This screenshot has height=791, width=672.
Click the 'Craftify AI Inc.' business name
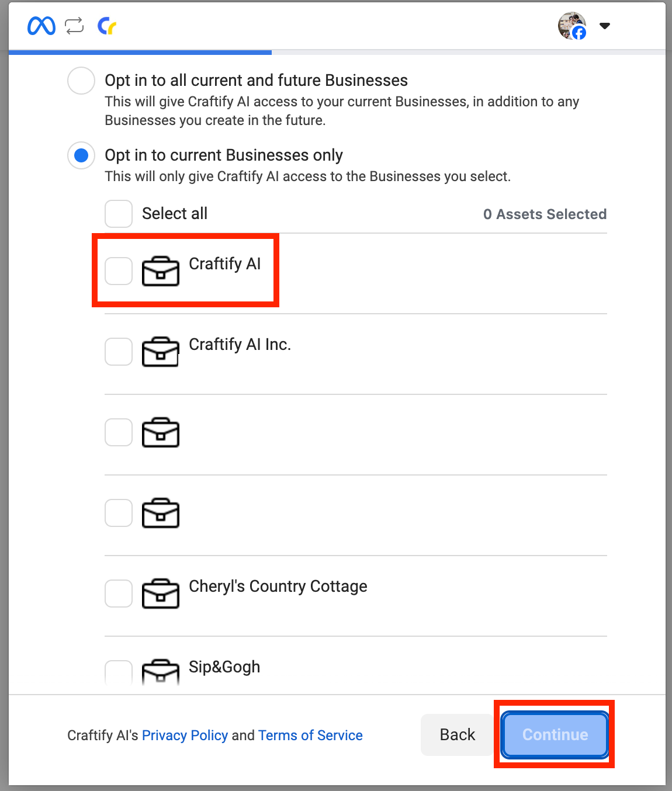click(x=240, y=345)
